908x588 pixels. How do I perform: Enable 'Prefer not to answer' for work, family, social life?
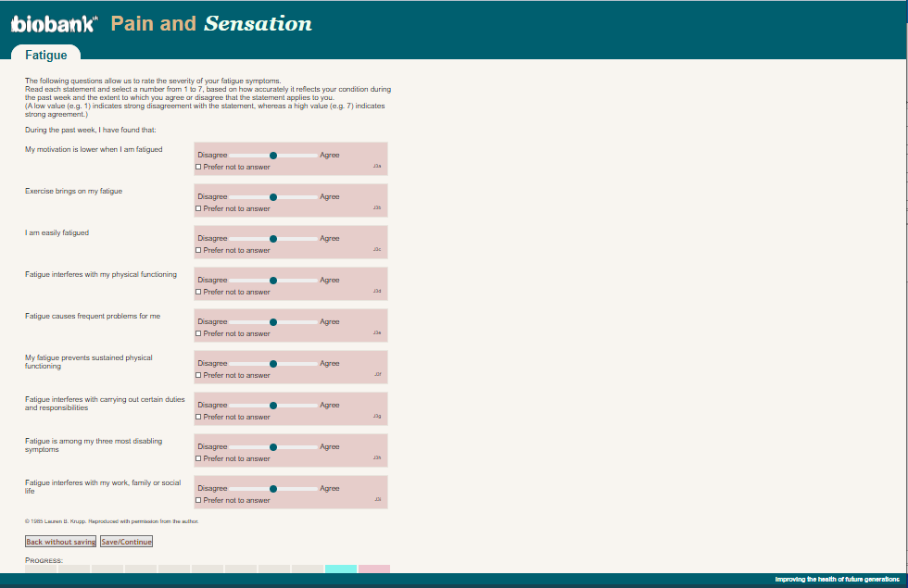click(198, 500)
